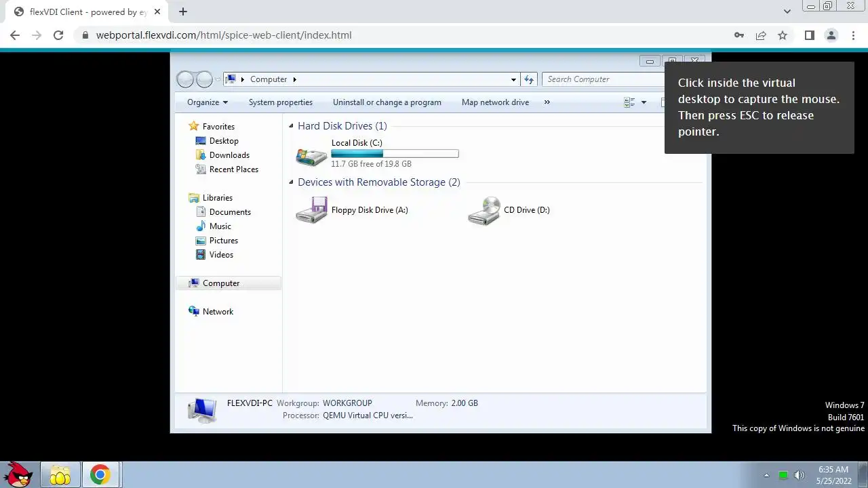Click the FLEXVDI-PC computer icon in details pane
Image resolution: width=868 pixels, height=488 pixels.
202,410
